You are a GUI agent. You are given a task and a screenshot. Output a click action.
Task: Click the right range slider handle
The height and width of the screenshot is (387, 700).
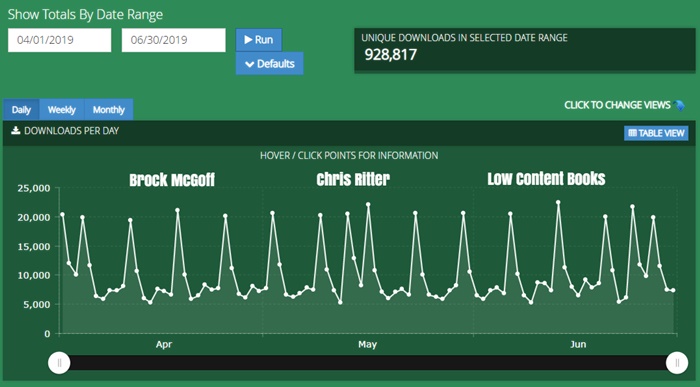point(677,363)
